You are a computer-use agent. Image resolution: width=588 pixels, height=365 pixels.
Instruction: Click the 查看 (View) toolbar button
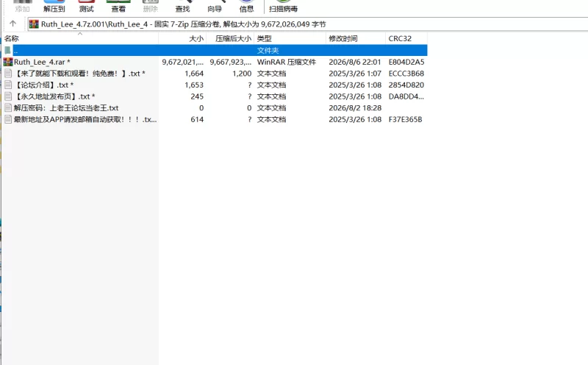(118, 7)
